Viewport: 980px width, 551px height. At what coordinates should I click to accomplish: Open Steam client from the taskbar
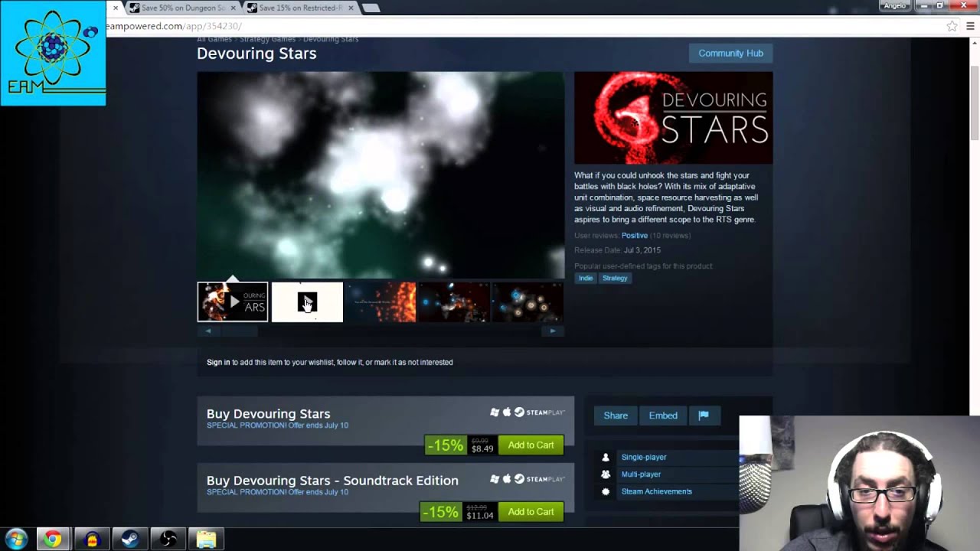[130, 539]
